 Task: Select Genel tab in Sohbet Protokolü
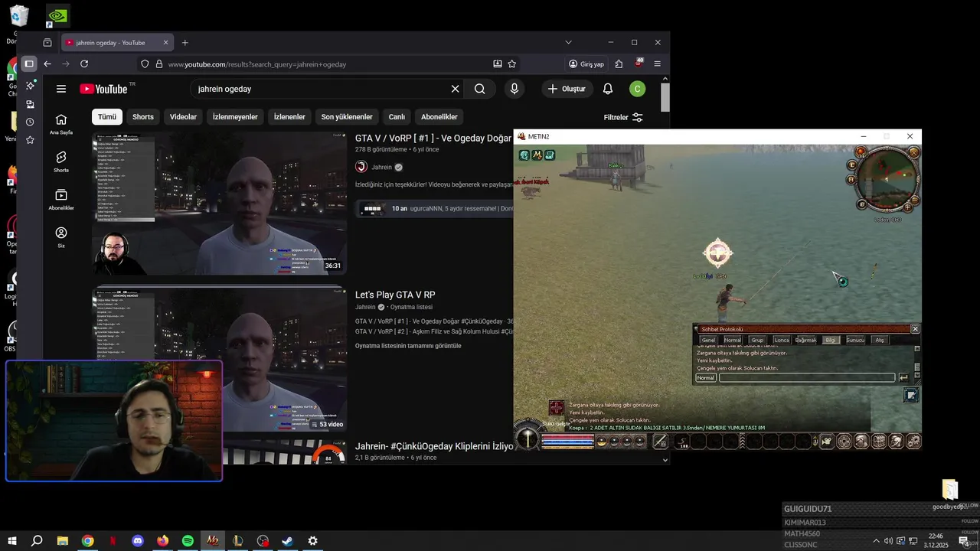(708, 340)
